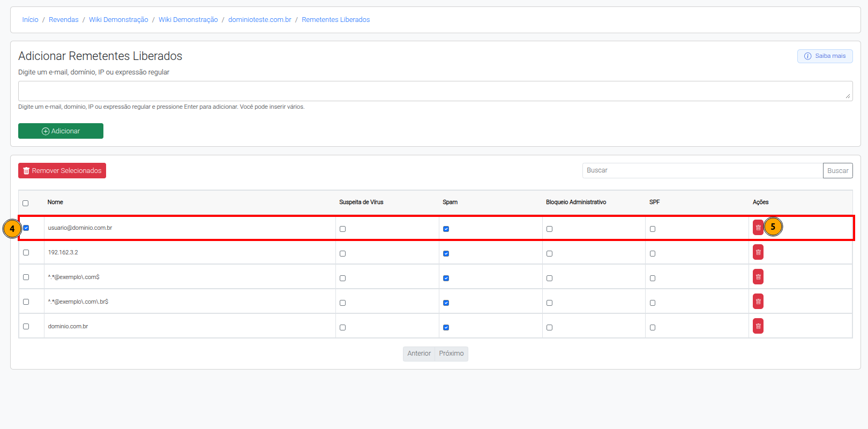The image size is (868, 429).
Task: Focus the Buscar search field
Action: [702, 170]
